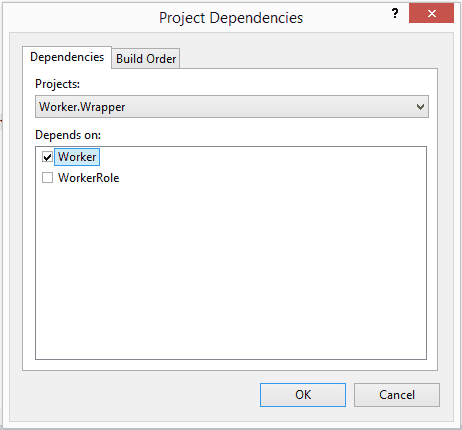Switch to the Build Order tab

146,59
